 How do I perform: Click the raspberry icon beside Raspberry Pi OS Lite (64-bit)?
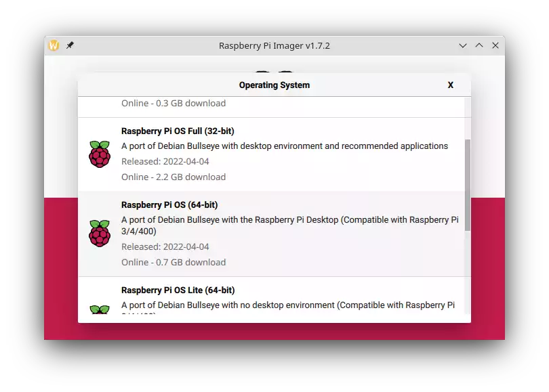[100, 311]
